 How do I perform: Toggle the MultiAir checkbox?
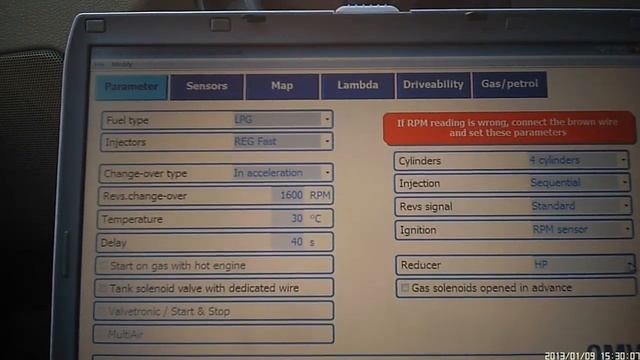[x=100, y=335]
